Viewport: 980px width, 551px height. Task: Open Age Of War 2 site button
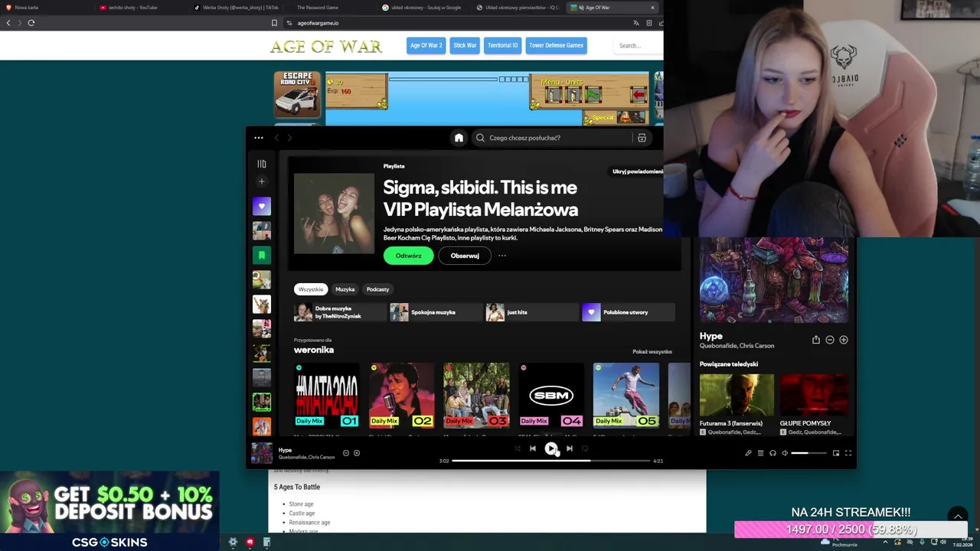tap(426, 45)
